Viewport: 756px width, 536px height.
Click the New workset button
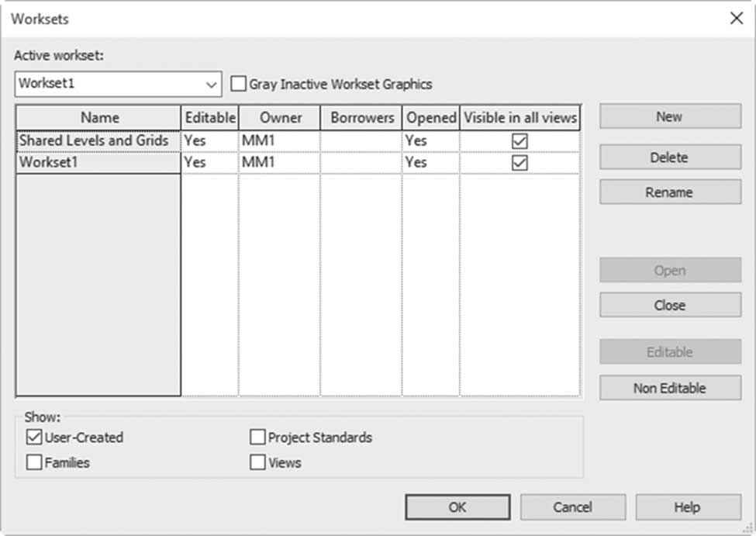click(670, 116)
